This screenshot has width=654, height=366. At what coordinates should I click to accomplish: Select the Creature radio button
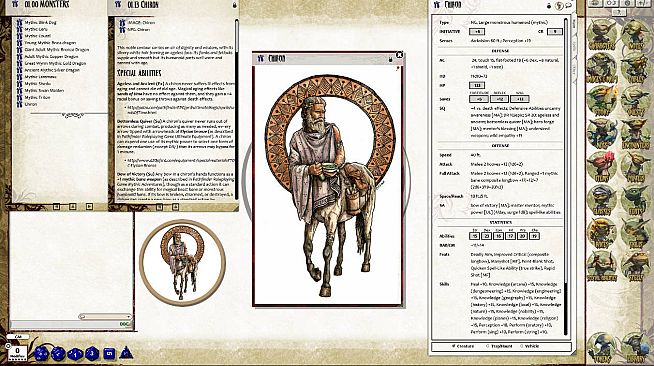coord(454,346)
